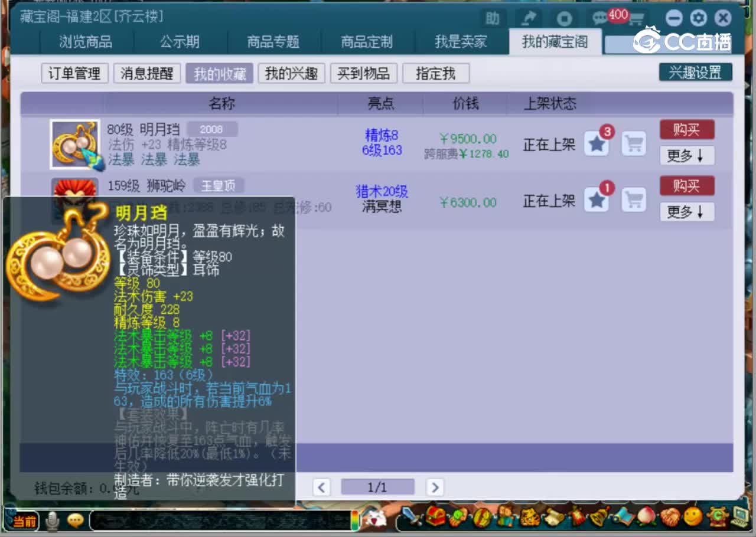Buy the 明月珰 priced ¥9500.00

[687, 129]
